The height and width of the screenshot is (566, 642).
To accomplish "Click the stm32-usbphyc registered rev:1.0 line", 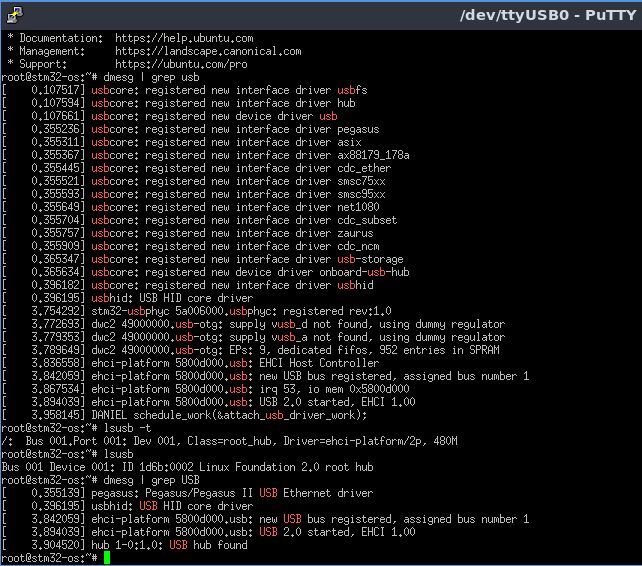I will click(197, 311).
